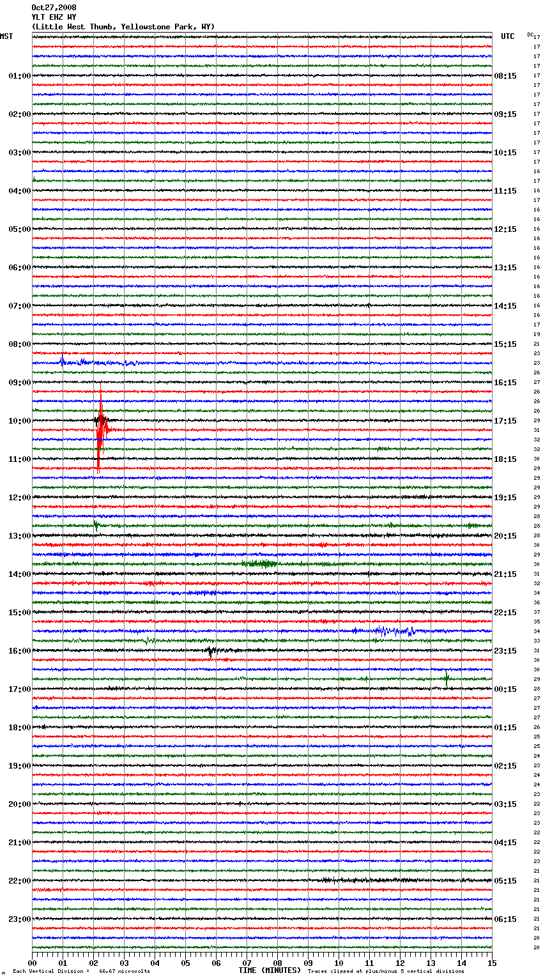Click the minute 09 axis label
The image size is (543, 980).
point(308,963)
